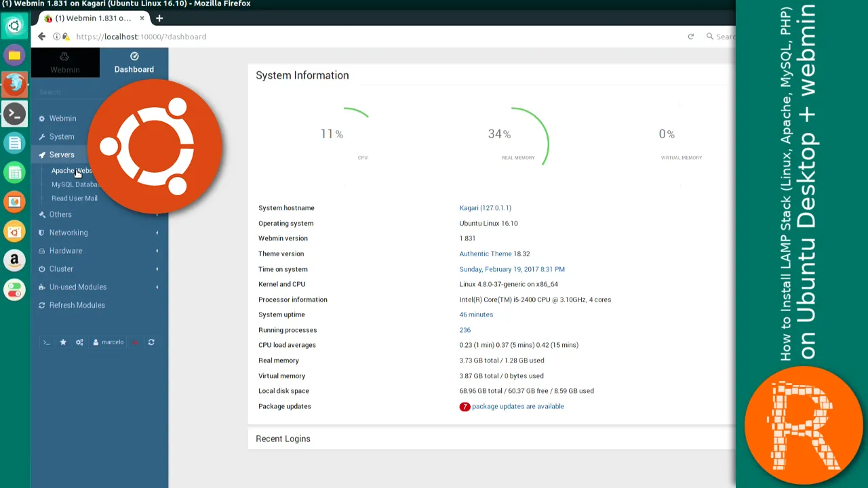Expand Networking using its arrow
The width and height of the screenshot is (868, 488).
157,233
